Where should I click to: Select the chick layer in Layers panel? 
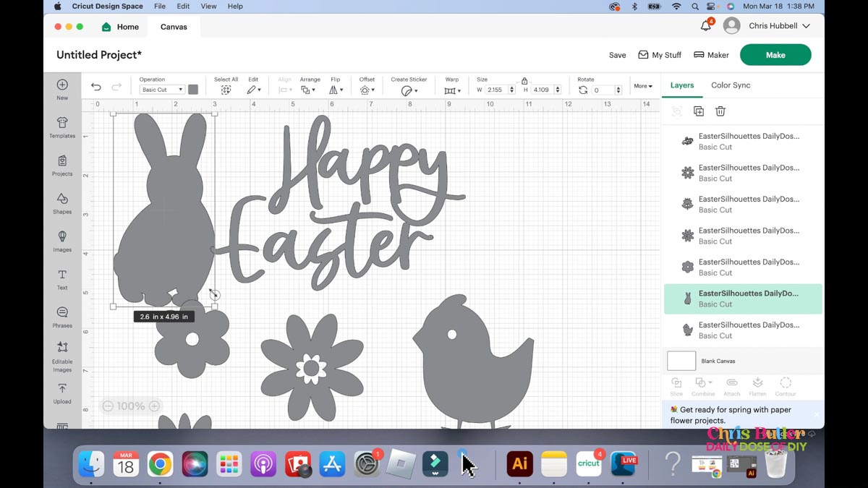(x=743, y=330)
